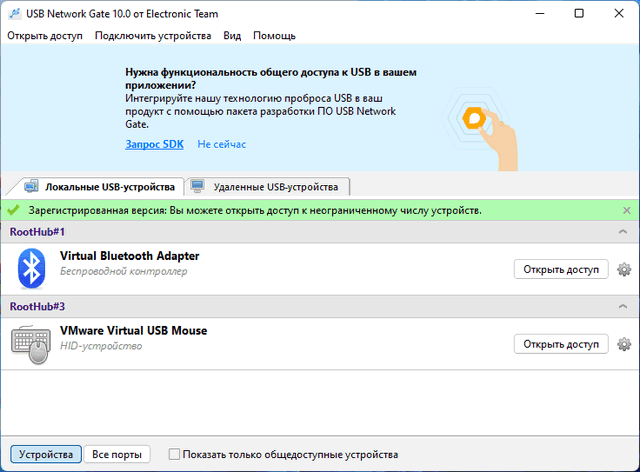This screenshot has width=640, height=472.
Task: Toggle 'Показать только общедоступные устройства' checkbox
Action: click(x=174, y=454)
